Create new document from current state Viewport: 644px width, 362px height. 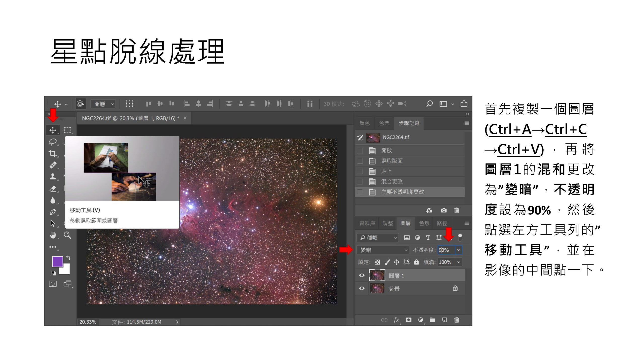click(x=429, y=210)
